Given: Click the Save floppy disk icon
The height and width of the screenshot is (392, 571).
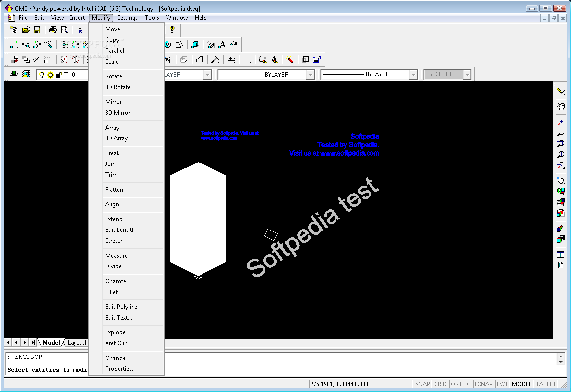Looking at the screenshot, I should click(37, 30).
